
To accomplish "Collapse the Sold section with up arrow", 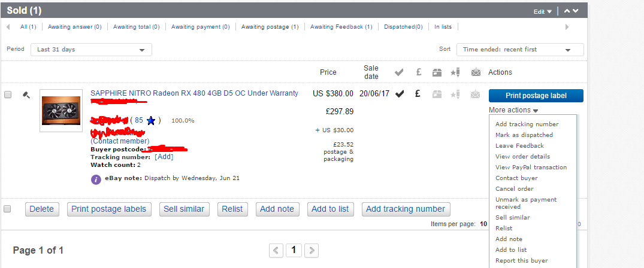I will coord(567,11).
